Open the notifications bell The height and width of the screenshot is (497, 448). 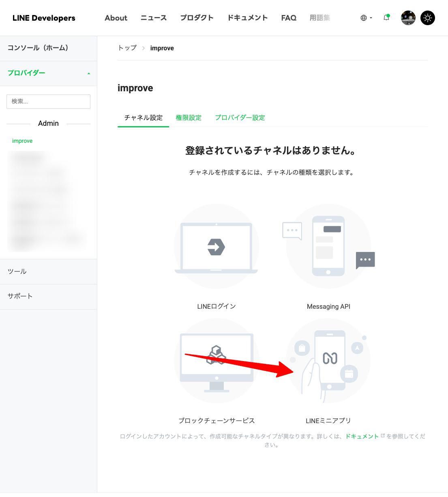(x=386, y=18)
